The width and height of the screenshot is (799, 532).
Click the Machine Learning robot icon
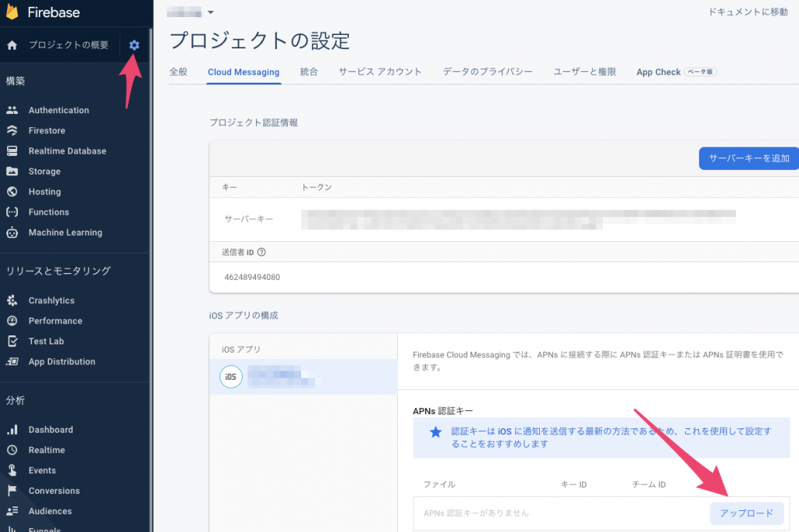pos(12,233)
